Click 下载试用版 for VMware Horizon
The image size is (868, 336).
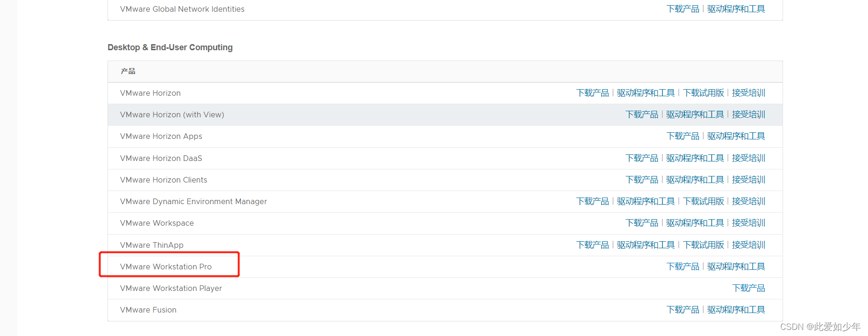click(x=703, y=93)
